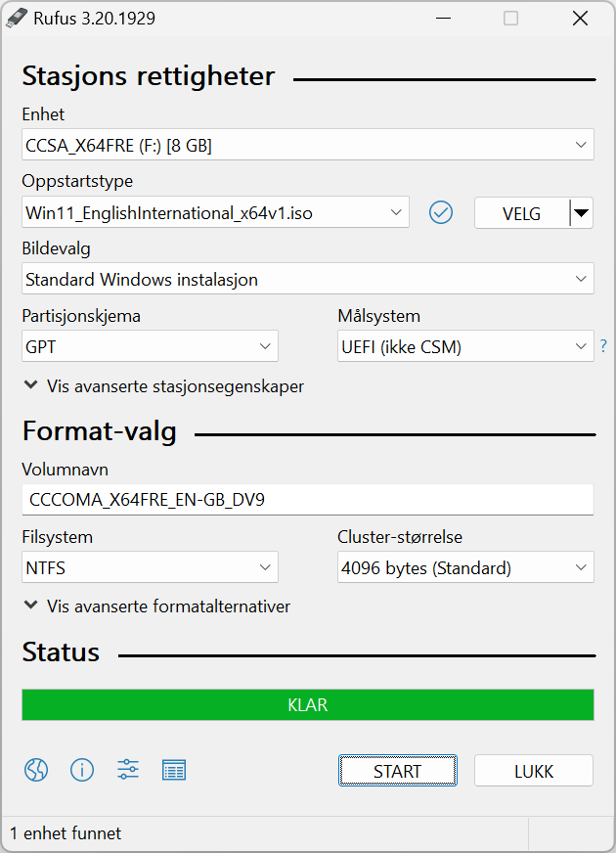Open the Enhet device dropdown

coord(308,145)
